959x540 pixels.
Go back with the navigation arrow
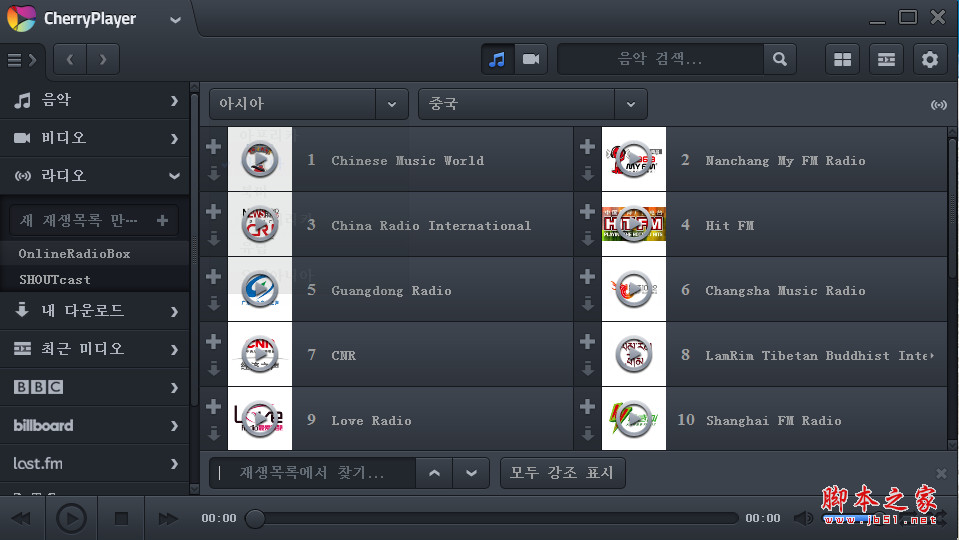pyautogui.click(x=70, y=59)
